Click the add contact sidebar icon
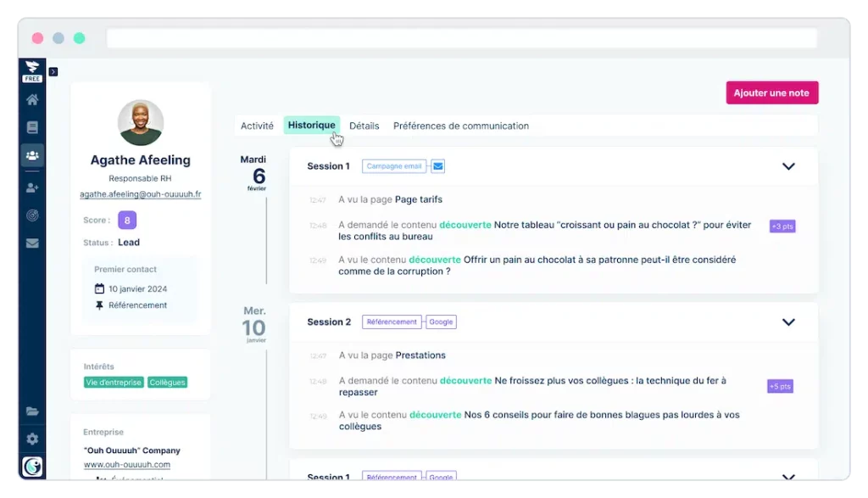The width and height of the screenshot is (868, 498). [32, 187]
